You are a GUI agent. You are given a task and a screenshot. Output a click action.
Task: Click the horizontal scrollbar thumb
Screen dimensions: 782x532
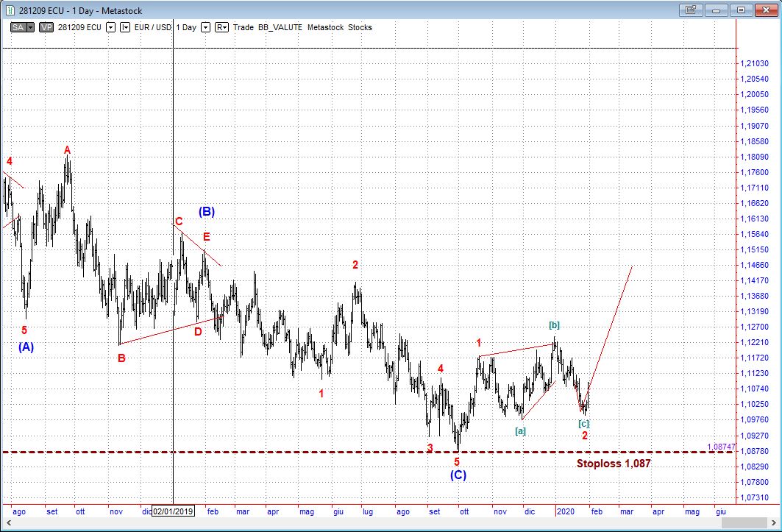pos(744,522)
